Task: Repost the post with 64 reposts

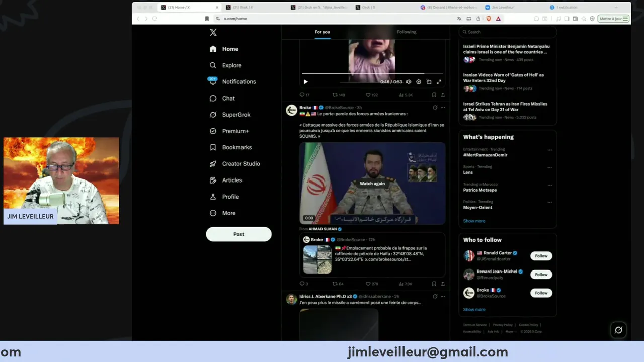Action: (338, 284)
